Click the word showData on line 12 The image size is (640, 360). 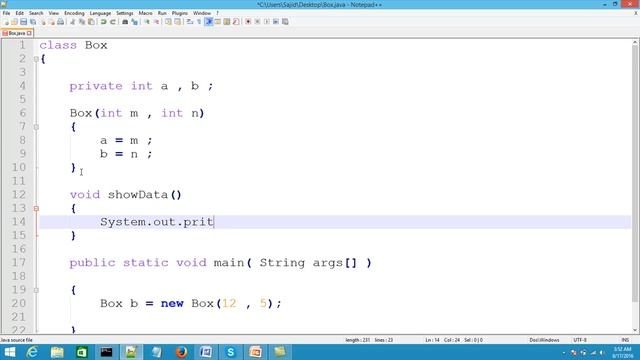[x=138, y=195]
